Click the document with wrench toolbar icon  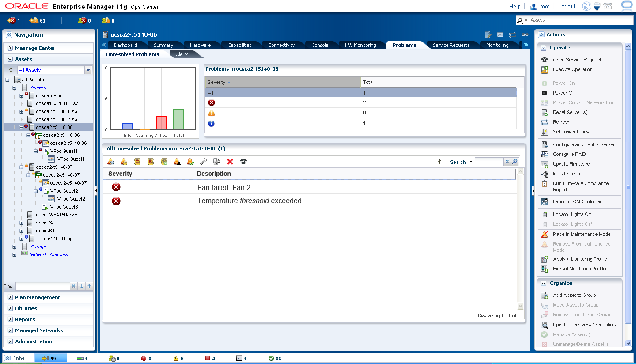point(217,162)
